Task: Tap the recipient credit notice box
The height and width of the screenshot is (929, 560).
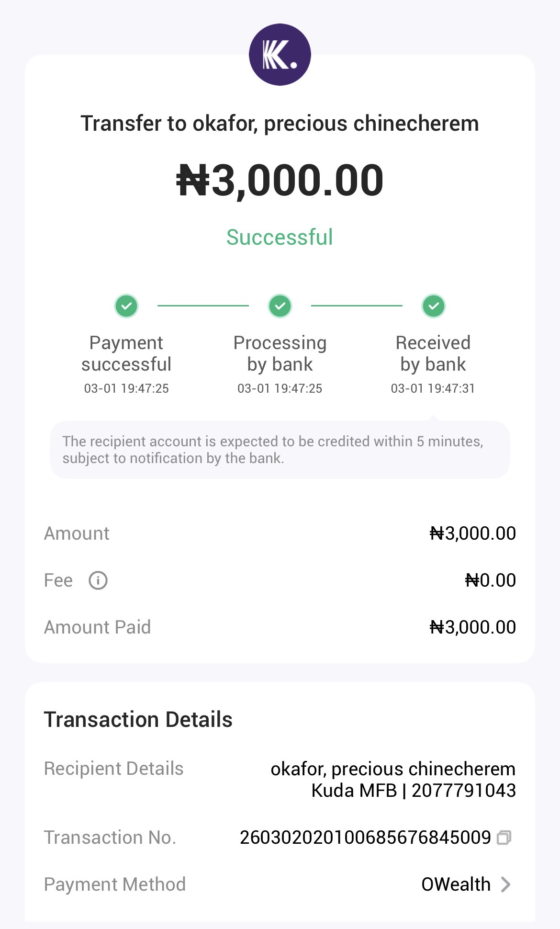Action: pyautogui.click(x=280, y=450)
